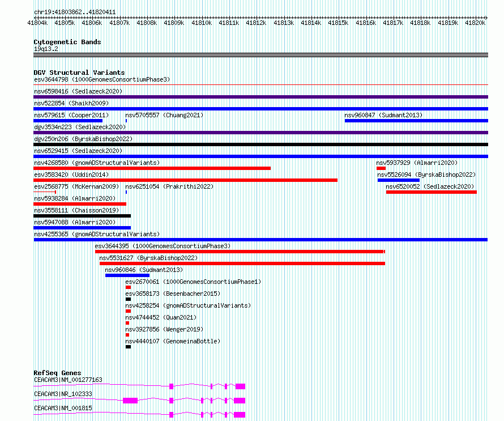Image resolution: width=504 pixels, height=421 pixels.
Task: Click the nsv522854 (Shaikh2009) label
Action: coord(71,103)
